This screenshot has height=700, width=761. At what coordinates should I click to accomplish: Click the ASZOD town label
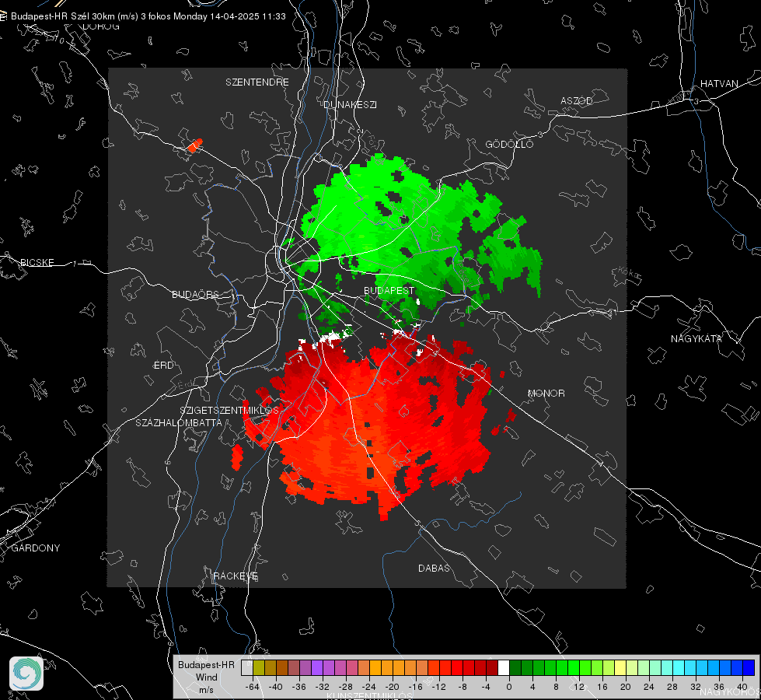[577, 100]
